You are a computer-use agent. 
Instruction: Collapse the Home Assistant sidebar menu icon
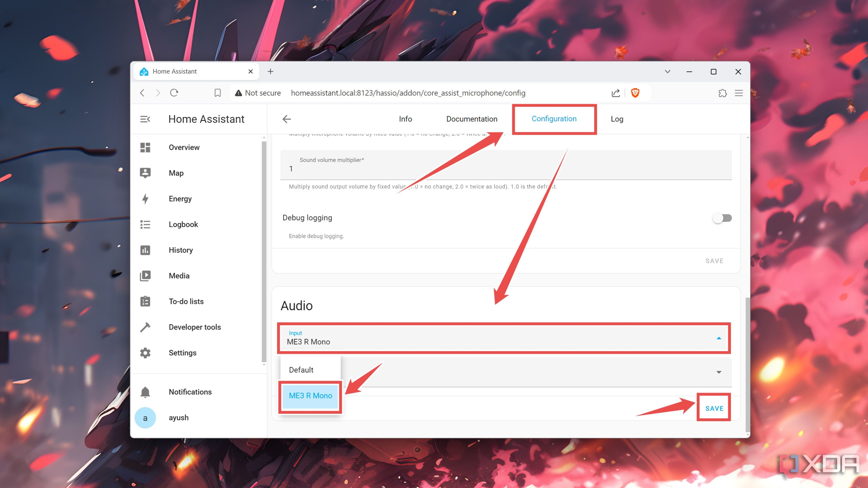pyautogui.click(x=145, y=119)
